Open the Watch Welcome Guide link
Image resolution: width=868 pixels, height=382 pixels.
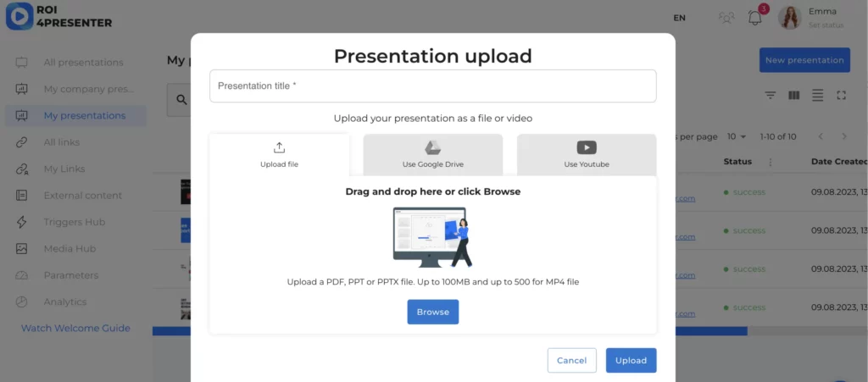(75, 328)
